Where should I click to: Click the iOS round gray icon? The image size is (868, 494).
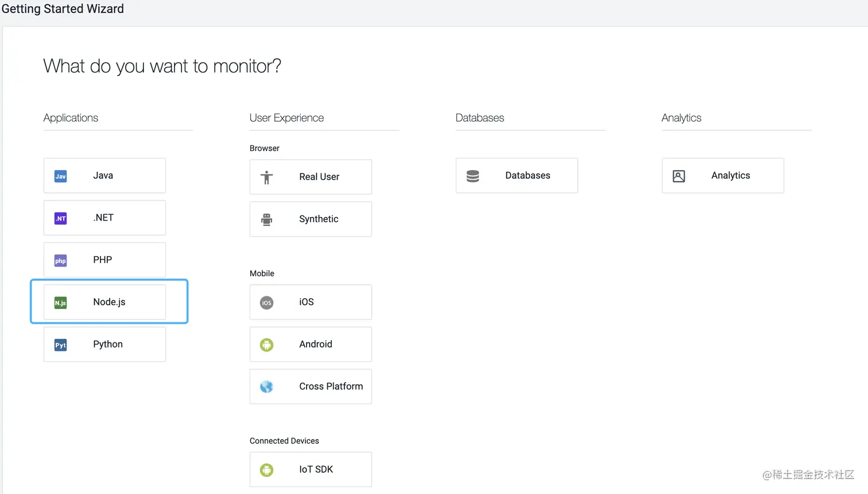pos(266,303)
